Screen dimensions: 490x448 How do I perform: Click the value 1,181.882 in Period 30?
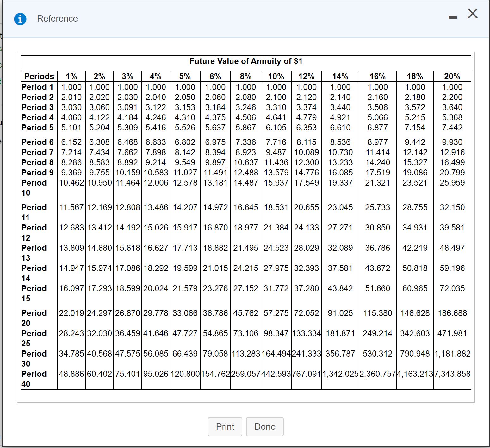(x=452, y=354)
